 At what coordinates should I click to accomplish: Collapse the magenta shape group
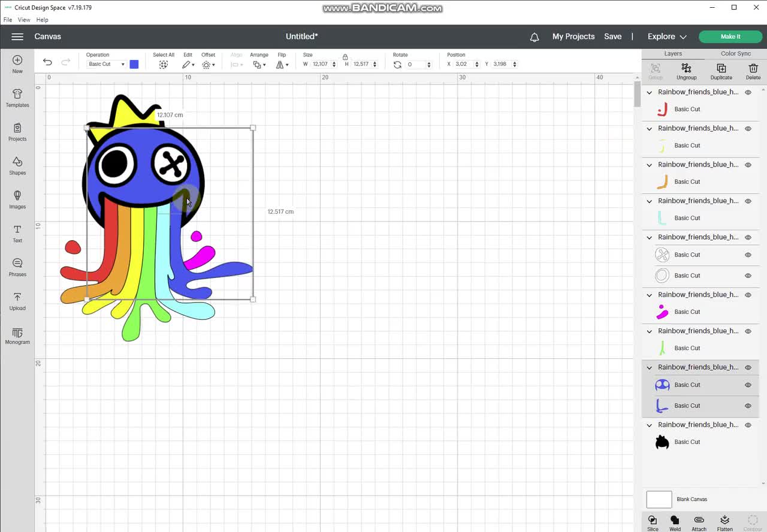(649, 295)
